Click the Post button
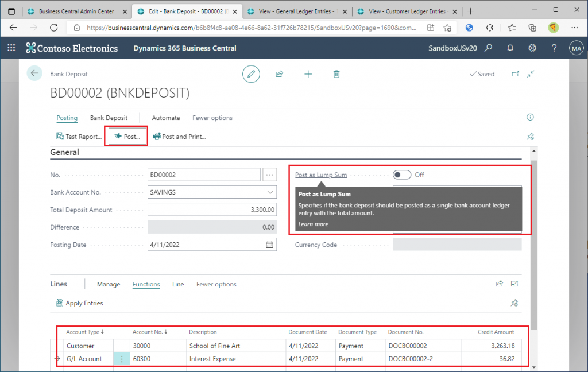588x372 pixels. click(x=126, y=136)
